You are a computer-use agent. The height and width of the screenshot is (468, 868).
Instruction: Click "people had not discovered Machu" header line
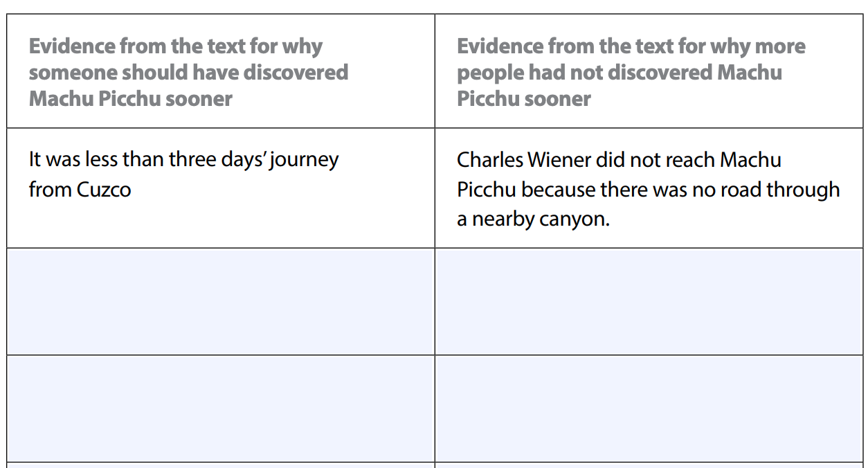(619, 73)
